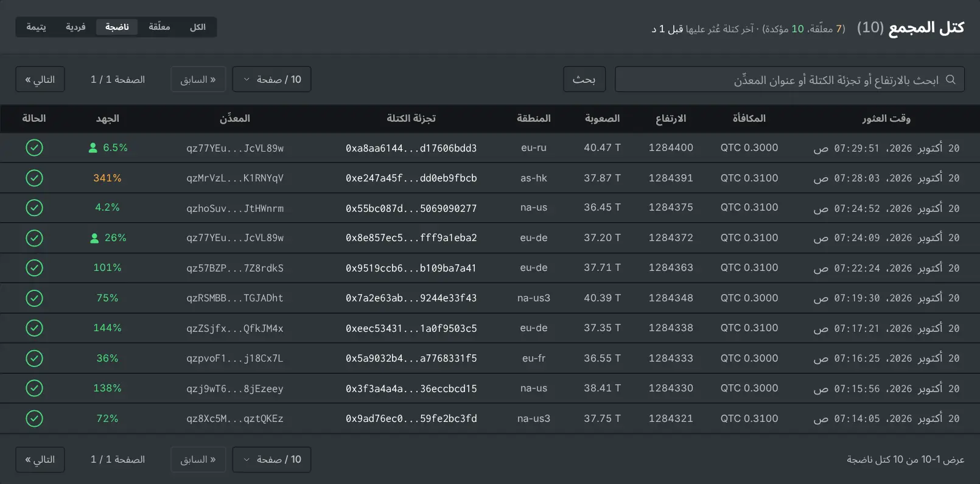Click miner address qzRSMBB...TGJADht
The height and width of the screenshot is (484, 980).
pyautogui.click(x=235, y=298)
